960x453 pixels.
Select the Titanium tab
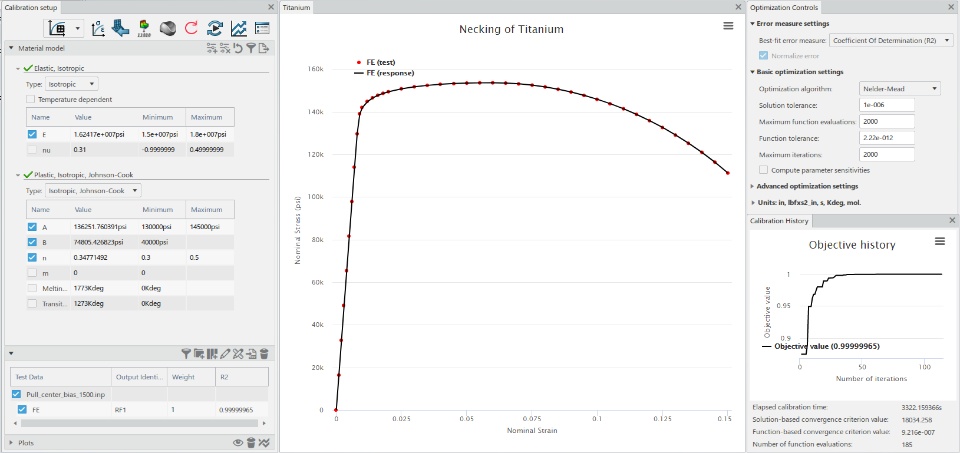296,8
